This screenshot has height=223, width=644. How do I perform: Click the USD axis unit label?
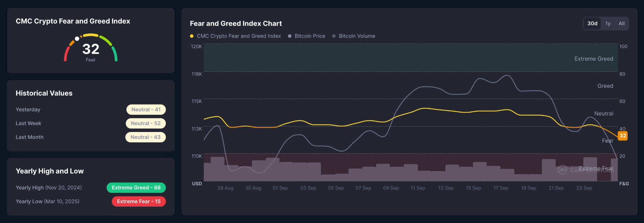coord(197,184)
